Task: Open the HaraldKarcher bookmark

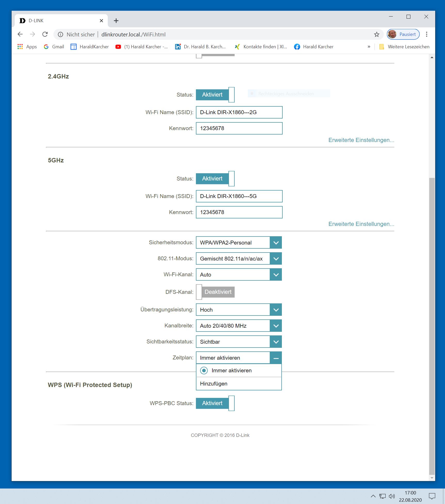Action: coord(90,47)
